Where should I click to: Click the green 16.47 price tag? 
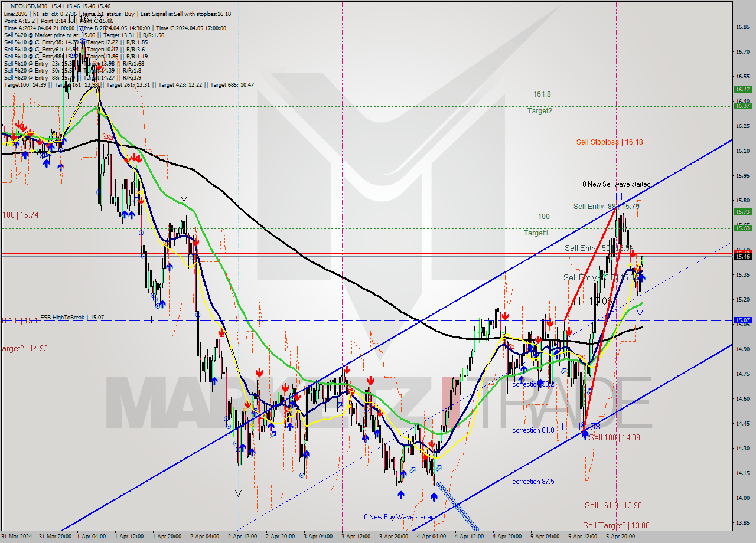pos(742,89)
